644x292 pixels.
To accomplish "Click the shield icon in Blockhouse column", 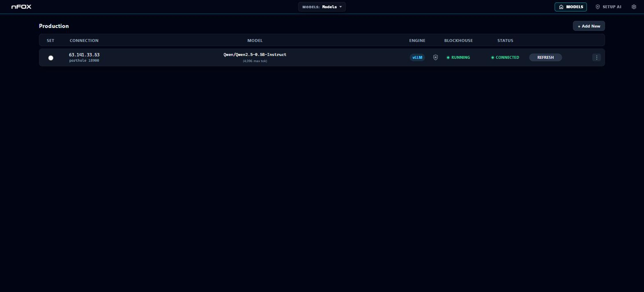I will tap(435, 58).
